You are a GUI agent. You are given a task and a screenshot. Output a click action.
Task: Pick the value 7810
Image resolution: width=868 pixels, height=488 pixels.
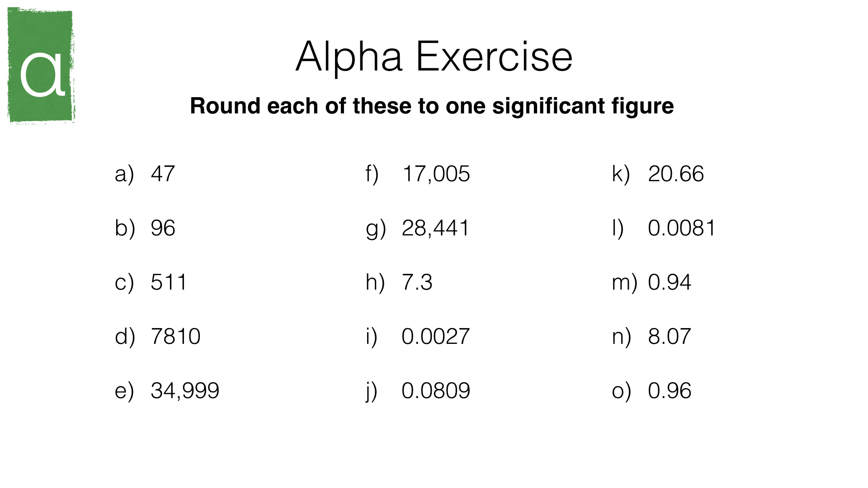(x=175, y=337)
